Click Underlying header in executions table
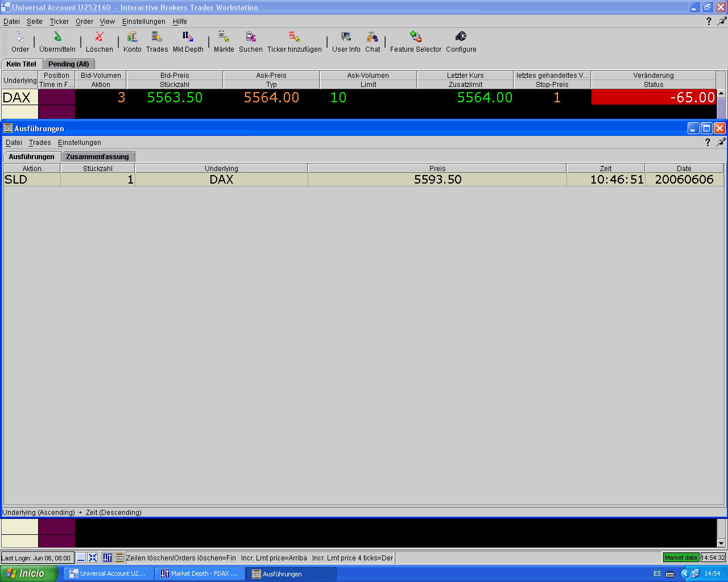The width and height of the screenshot is (728, 582). point(221,169)
